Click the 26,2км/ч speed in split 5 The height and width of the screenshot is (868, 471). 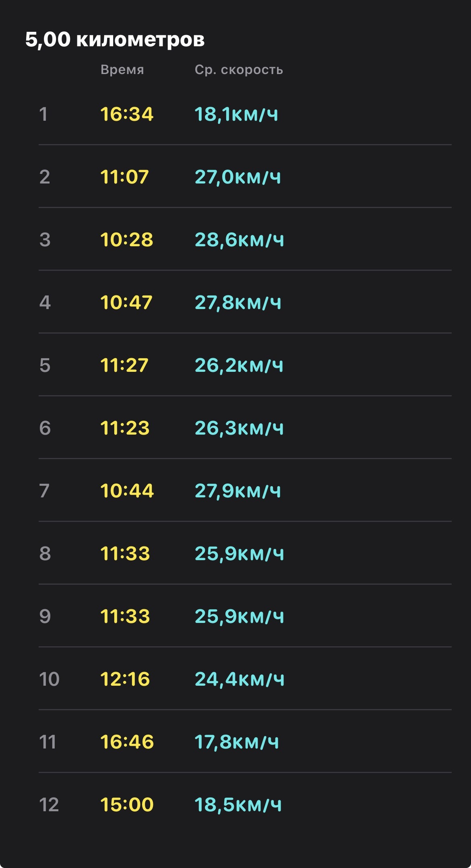[x=239, y=365]
